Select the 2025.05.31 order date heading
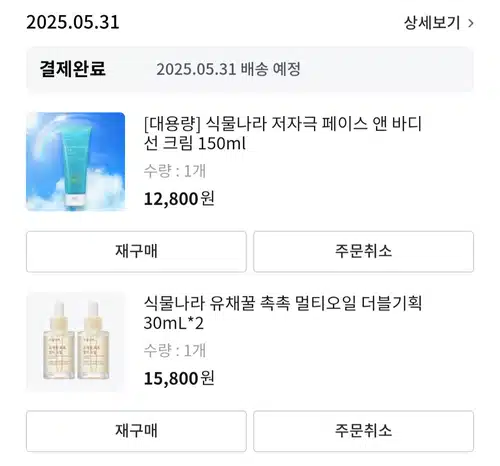The image size is (500, 466). pos(73,23)
